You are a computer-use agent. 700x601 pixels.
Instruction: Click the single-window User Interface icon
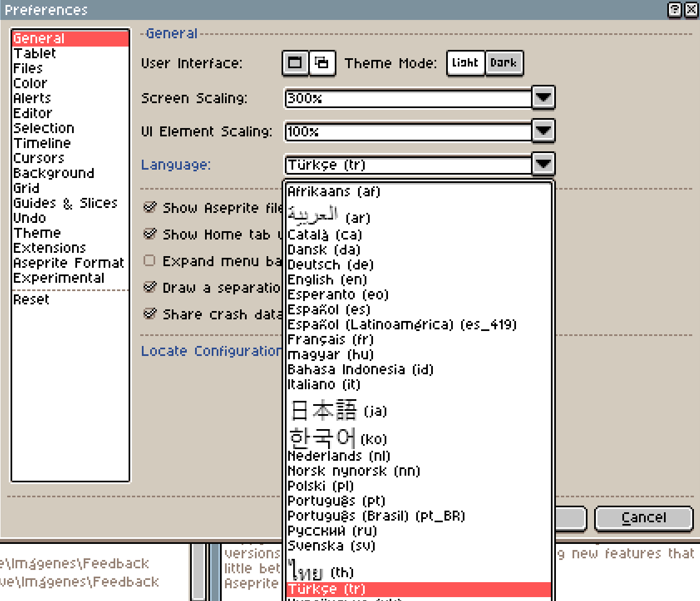295,63
